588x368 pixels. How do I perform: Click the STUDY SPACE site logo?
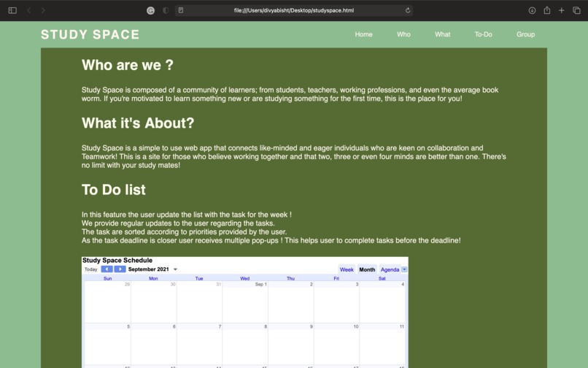point(90,34)
